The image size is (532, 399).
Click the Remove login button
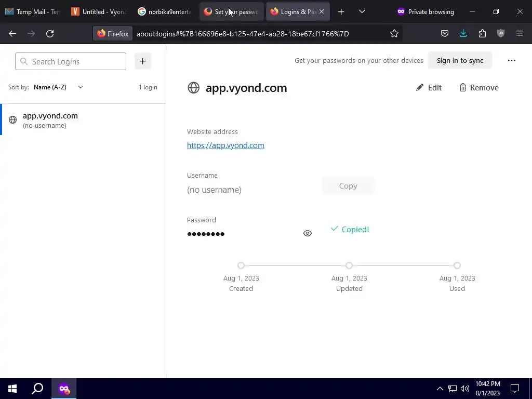click(478, 87)
